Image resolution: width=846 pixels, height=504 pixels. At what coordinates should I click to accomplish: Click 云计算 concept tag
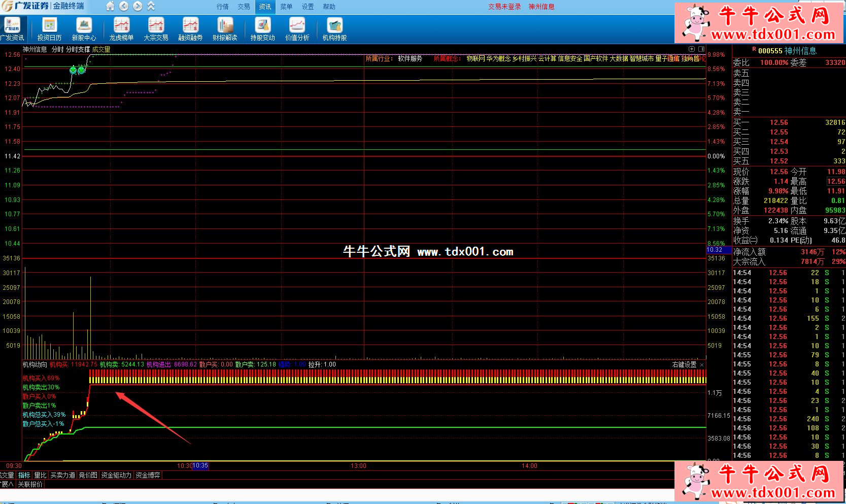coord(547,58)
